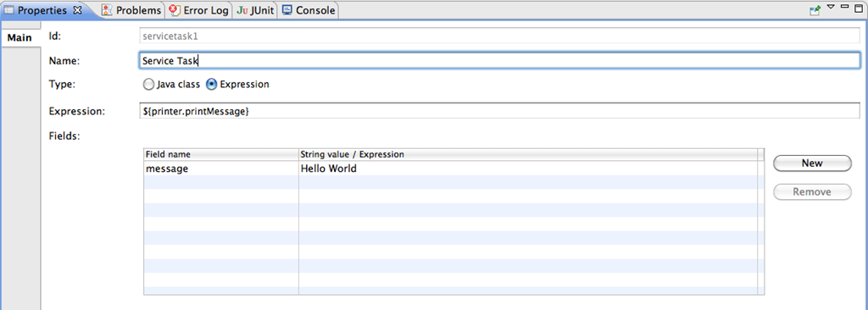Click the Console monitor icon
Viewport: 868px width, 310px height.
click(287, 10)
